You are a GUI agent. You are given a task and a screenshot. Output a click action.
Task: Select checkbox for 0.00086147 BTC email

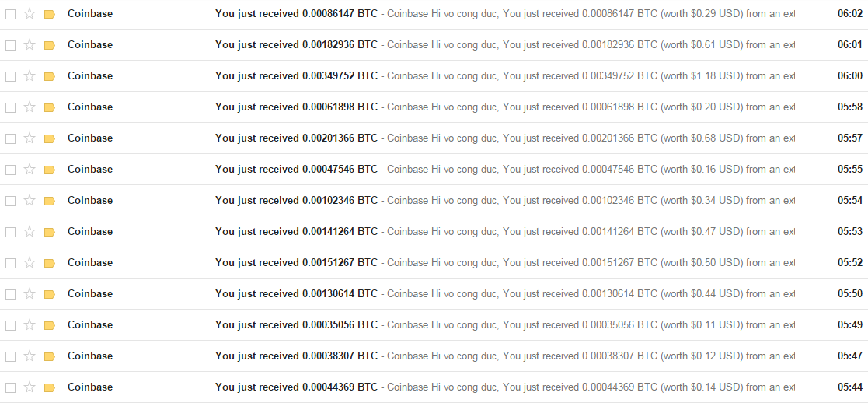10,13
